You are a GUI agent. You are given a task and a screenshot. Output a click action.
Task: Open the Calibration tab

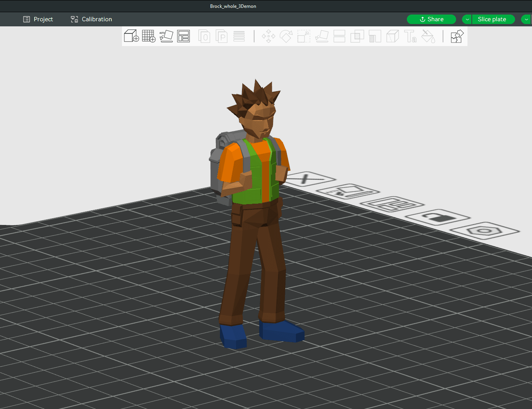(x=91, y=19)
